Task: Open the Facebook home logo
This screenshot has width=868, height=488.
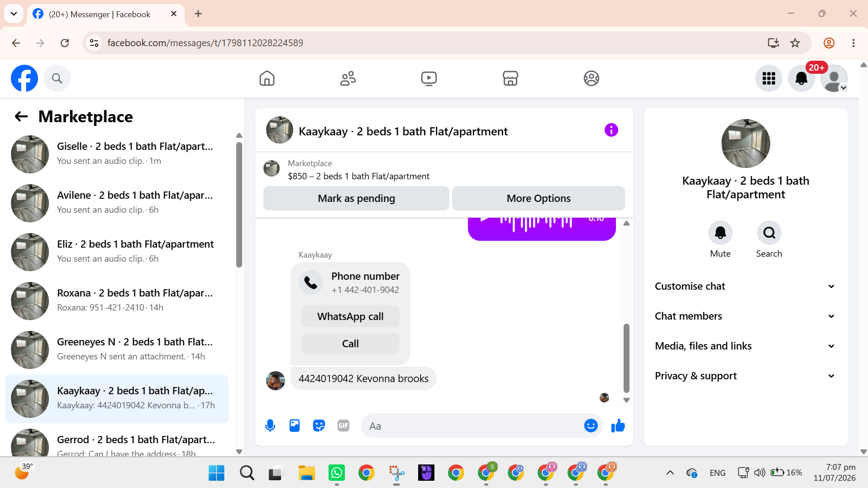Action: pyautogui.click(x=24, y=78)
